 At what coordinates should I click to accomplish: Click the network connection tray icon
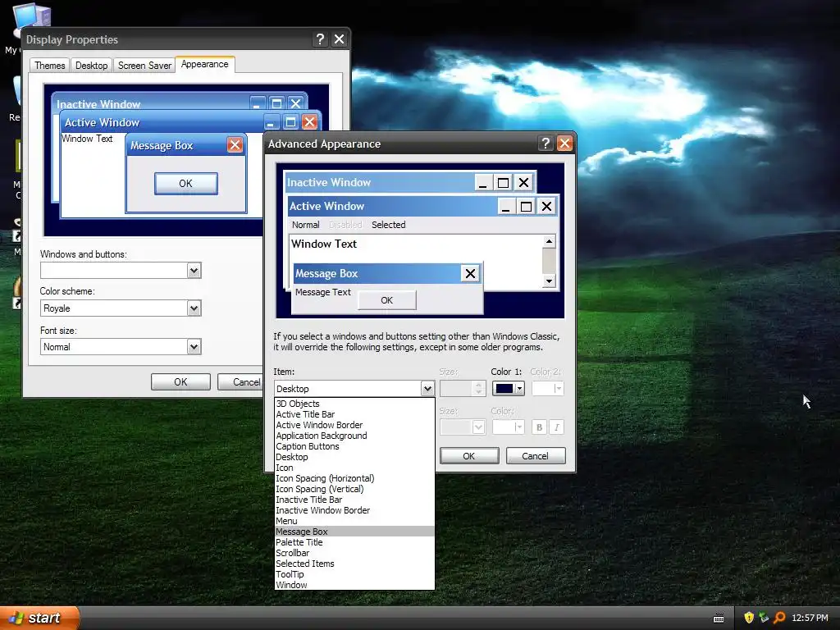764,618
